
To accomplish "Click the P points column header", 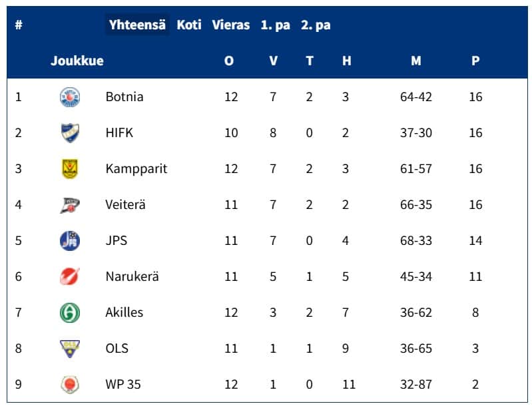I will point(475,61).
